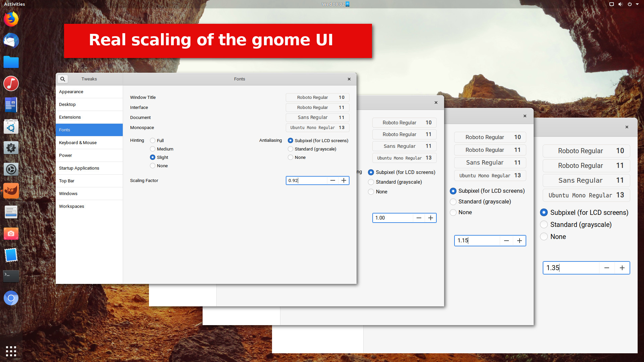Open Appearance section in Tweaks sidebar

[89, 92]
